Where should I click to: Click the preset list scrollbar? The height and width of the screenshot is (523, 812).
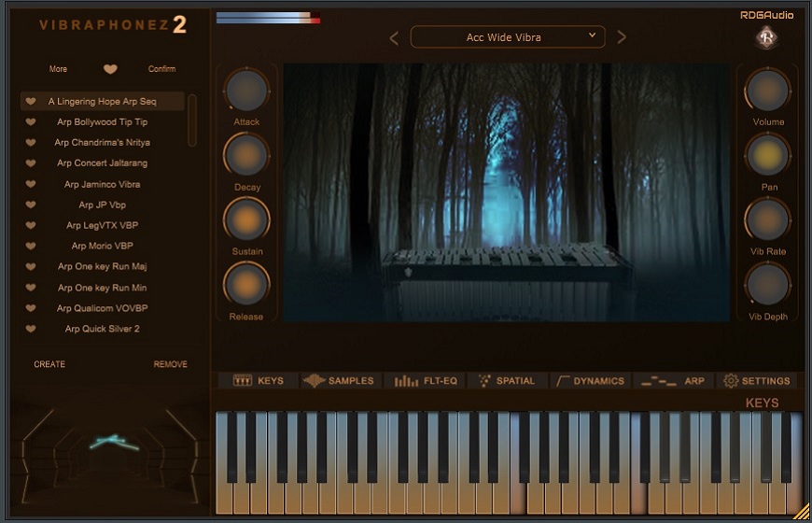tap(192, 120)
